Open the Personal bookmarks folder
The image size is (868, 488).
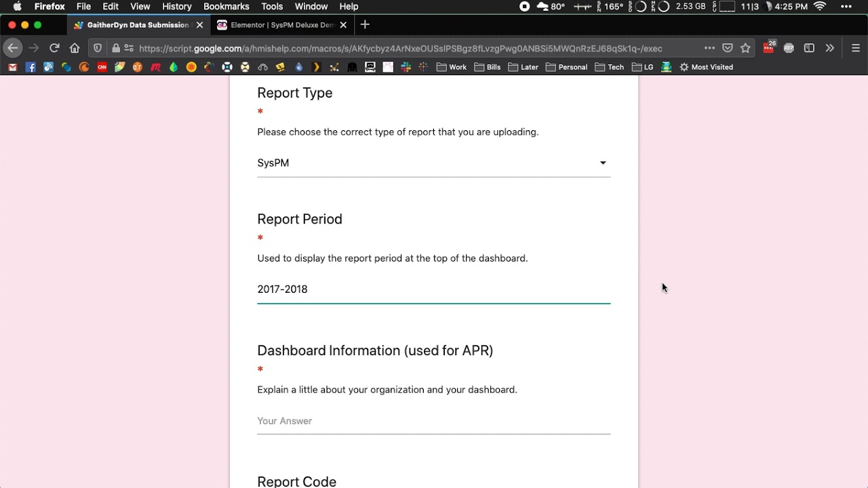(567, 67)
